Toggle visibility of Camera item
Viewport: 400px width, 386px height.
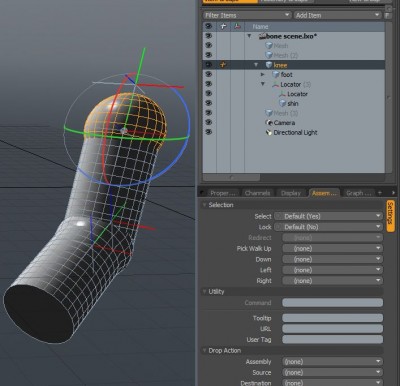pos(209,123)
